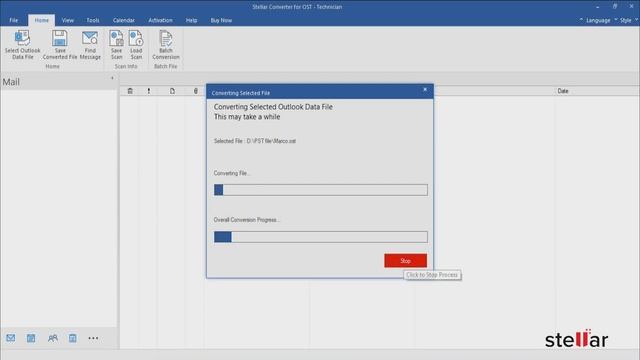Show more navigation options (three dots)

(x=93, y=338)
